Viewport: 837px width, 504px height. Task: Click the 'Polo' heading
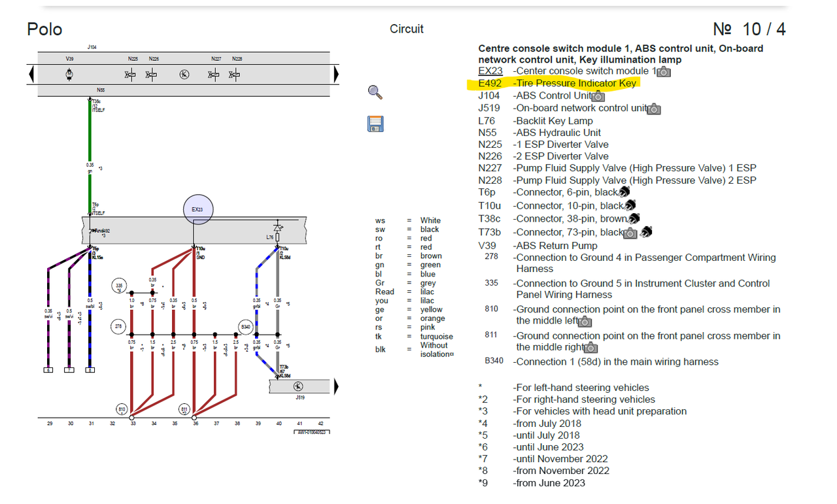click(x=44, y=29)
